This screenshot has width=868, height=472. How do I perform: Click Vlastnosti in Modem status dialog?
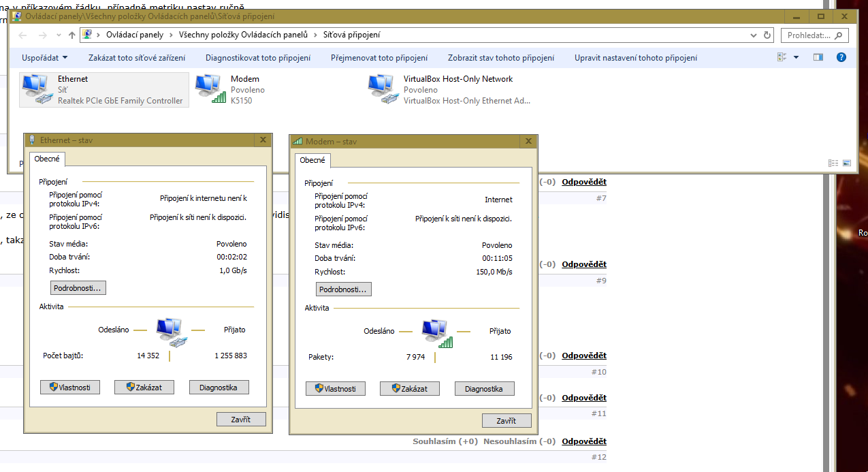[x=336, y=388]
